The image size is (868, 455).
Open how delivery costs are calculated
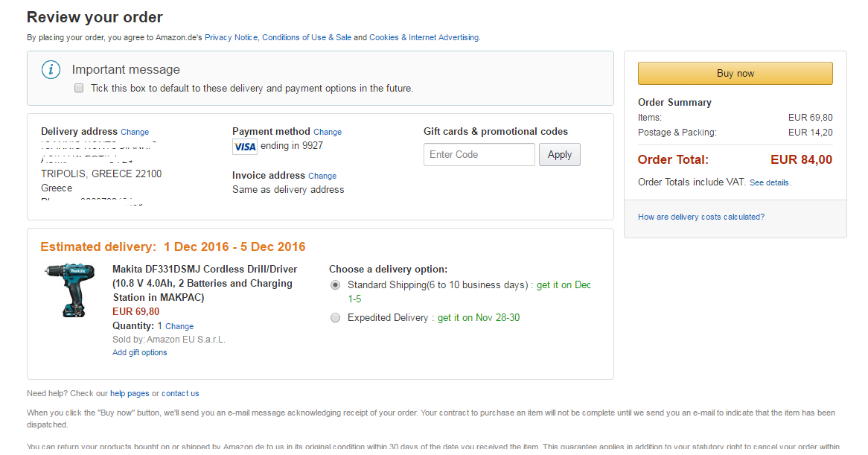coord(701,217)
